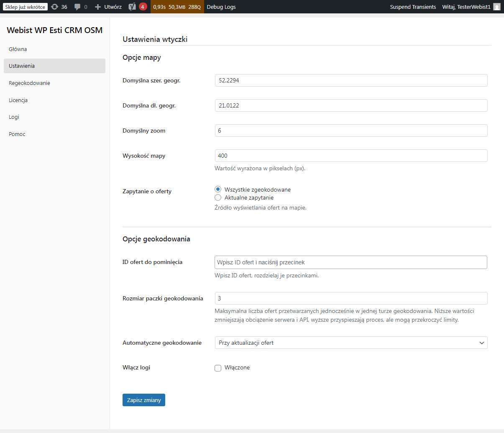This screenshot has height=433, width=504.
Task: Click the Sklep już wkrótce badge
Action: point(25,7)
